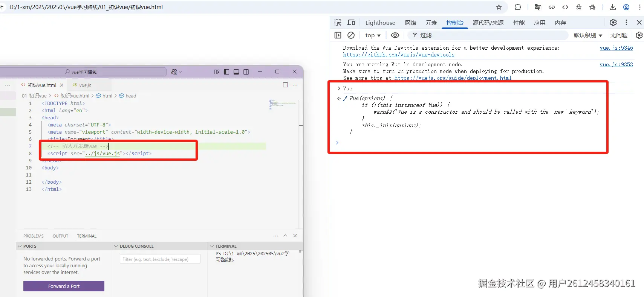Click the 01_初识vue breadcrumb

34,96
